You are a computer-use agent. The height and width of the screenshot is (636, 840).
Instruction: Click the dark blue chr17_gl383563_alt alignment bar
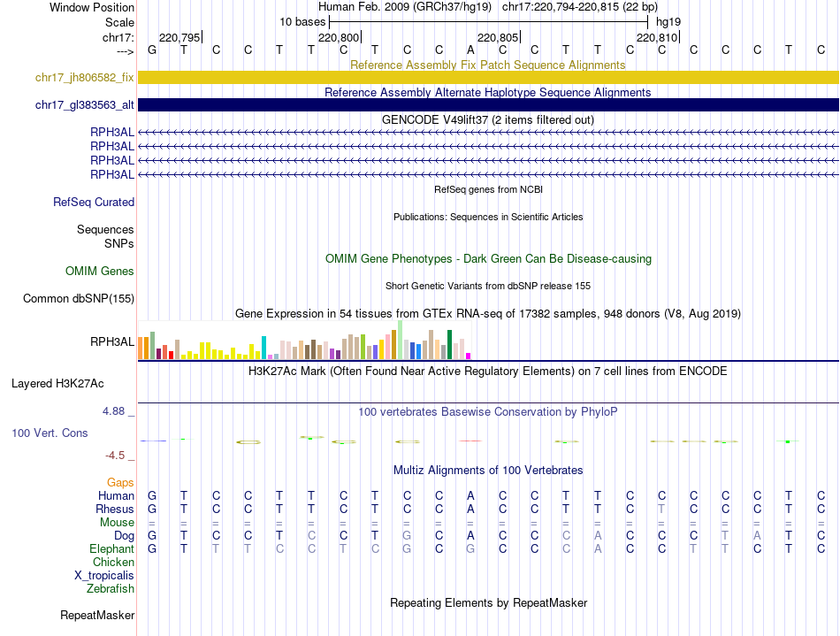coord(488,104)
